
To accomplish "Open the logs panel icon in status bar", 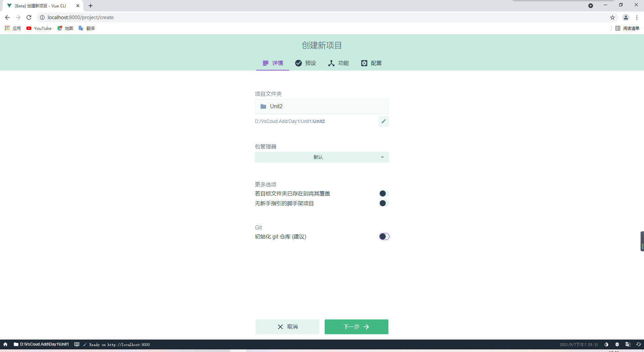I will pyautogui.click(x=77, y=344).
